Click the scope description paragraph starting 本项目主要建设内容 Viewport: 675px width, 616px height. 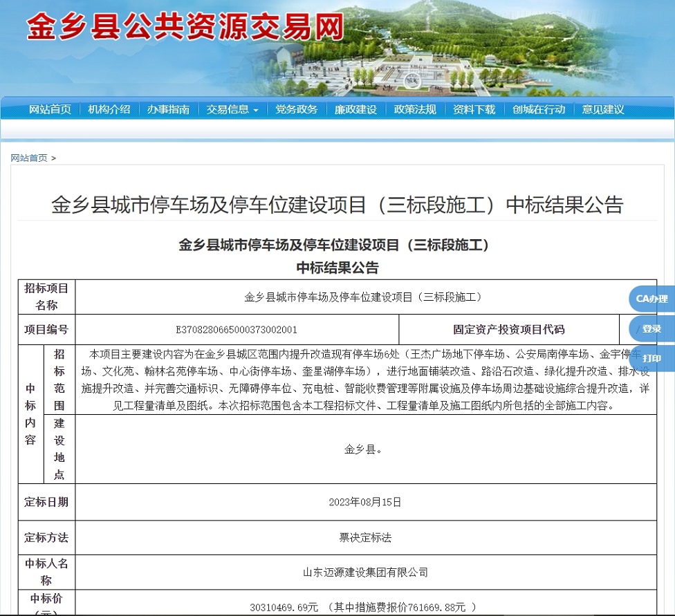click(x=365, y=380)
